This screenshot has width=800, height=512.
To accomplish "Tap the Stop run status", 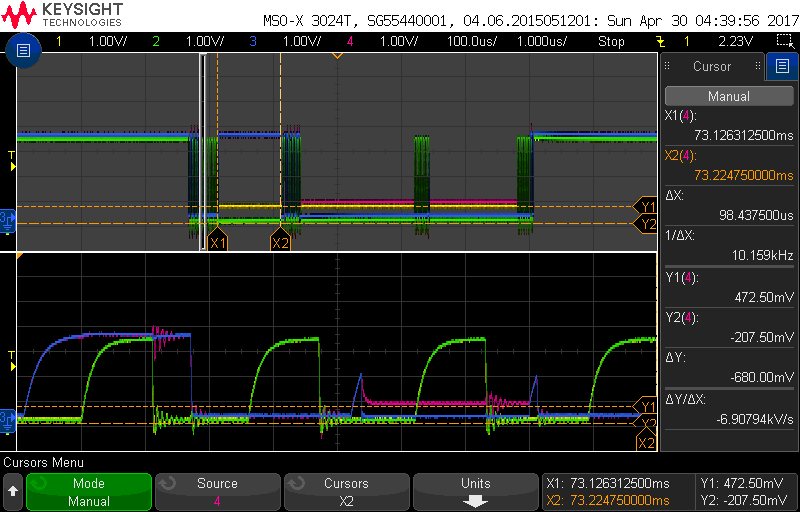I will (x=611, y=41).
